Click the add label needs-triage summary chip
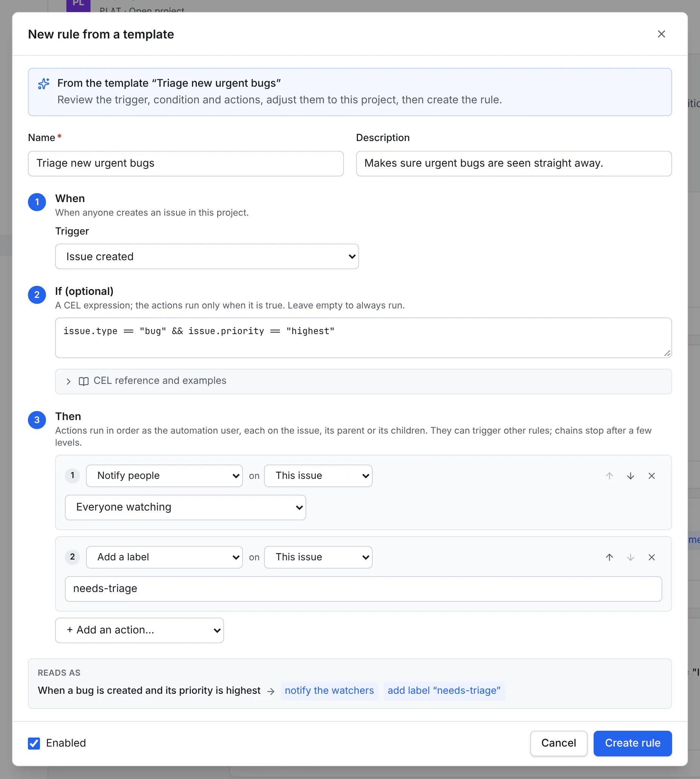This screenshot has width=700, height=779. 444,691
